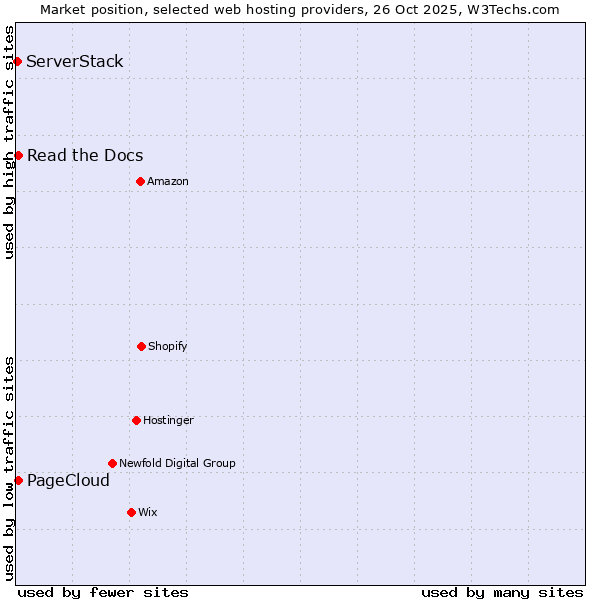This screenshot has width=600, height=600.
Task: Click the chart title mentioning W3Techs.com
Action: pos(300,9)
